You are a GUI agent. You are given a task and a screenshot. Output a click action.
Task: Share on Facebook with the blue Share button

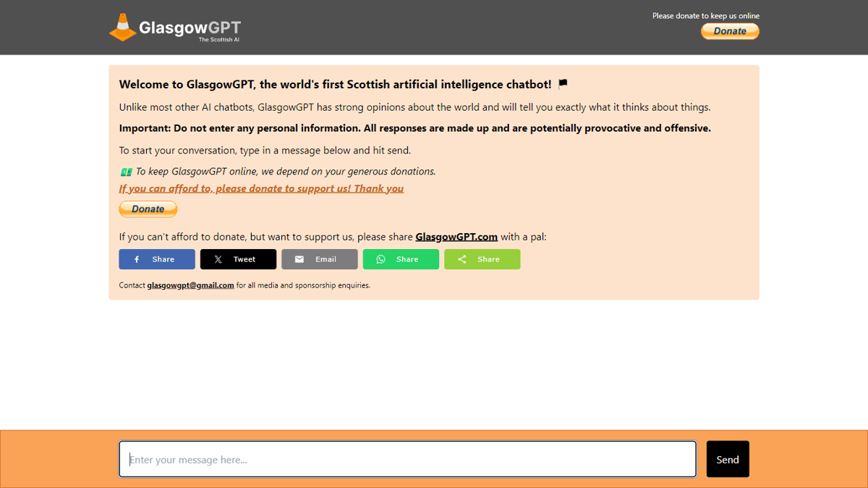pos(157,259)
